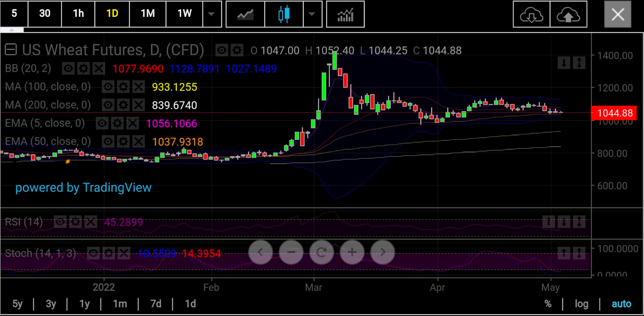Open MA (200, close, 0) settings
This screenshot has height=316, width=644.
coord(123,105)
